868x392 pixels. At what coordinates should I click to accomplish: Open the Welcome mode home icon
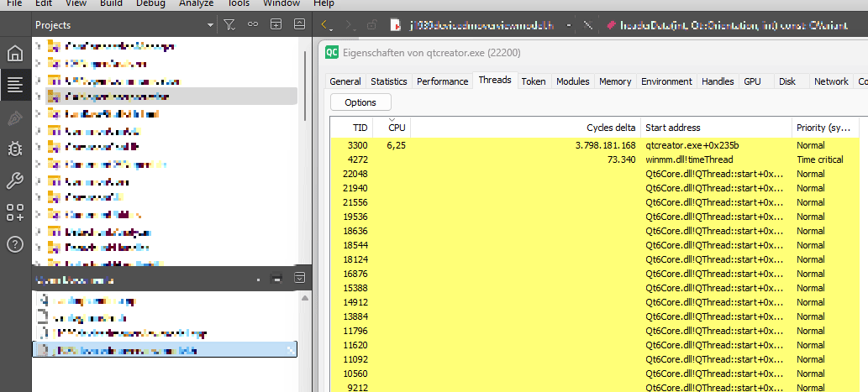pos(14,55)
